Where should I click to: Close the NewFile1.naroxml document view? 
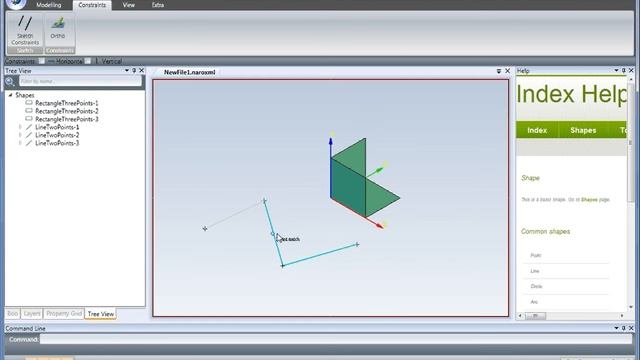pos(507,71)
